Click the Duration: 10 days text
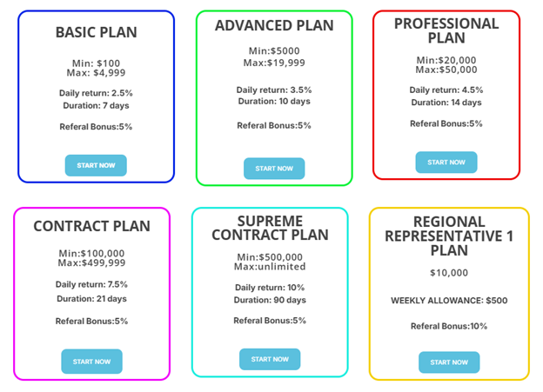Viewport: 543px width, 392px height. point(274,101)
